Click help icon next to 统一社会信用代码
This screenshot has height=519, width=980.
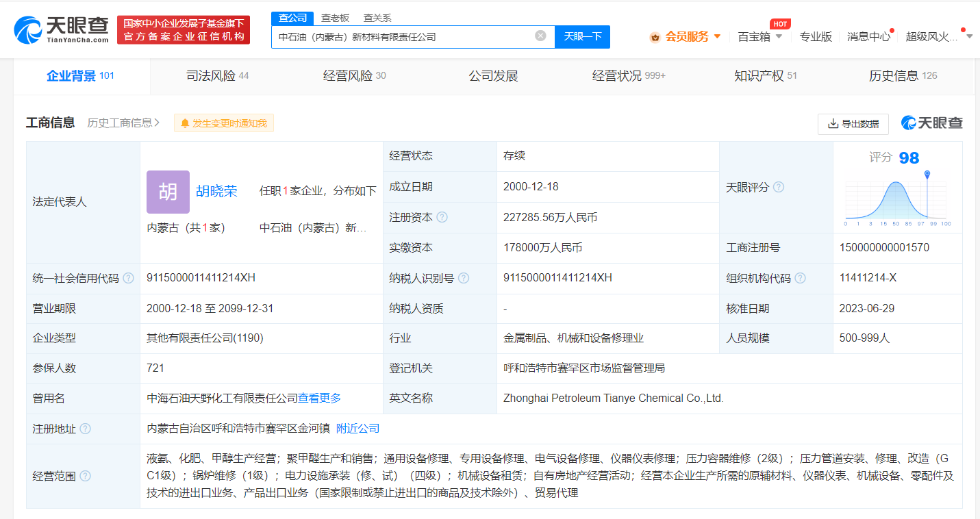[128, 279]
